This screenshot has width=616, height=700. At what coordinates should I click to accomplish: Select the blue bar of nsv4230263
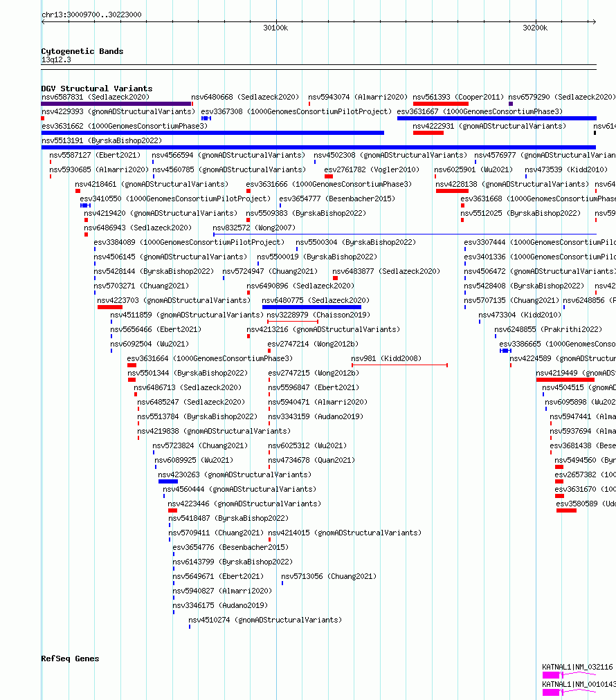168,481
